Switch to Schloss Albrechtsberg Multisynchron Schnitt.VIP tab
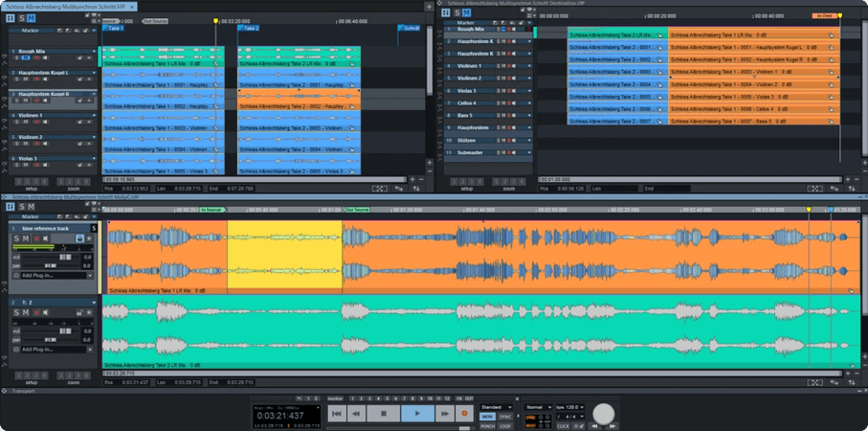 click(x=67, y=7)
